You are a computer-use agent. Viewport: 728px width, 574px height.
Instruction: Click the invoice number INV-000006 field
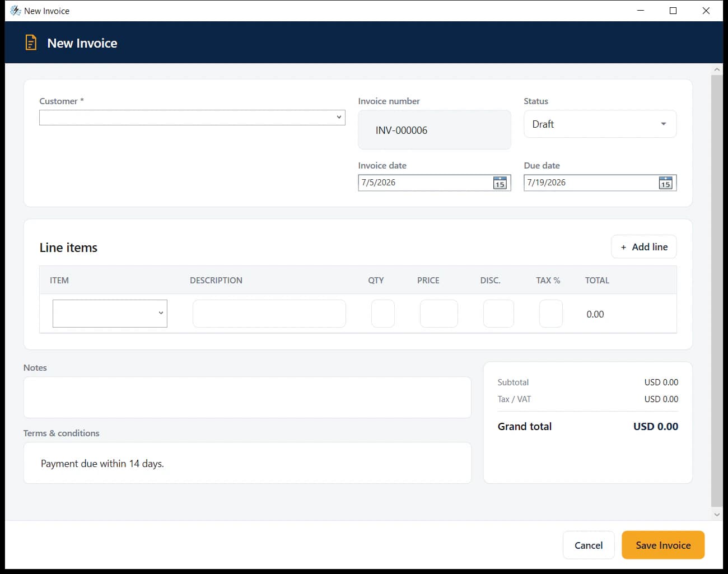click(x=435, y=130)
